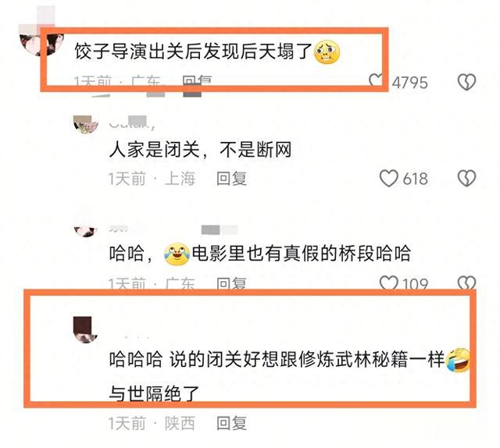Open avatar of the 人家是闭关 commenter
Screen dimensions: 500x448
click(85, 125)
